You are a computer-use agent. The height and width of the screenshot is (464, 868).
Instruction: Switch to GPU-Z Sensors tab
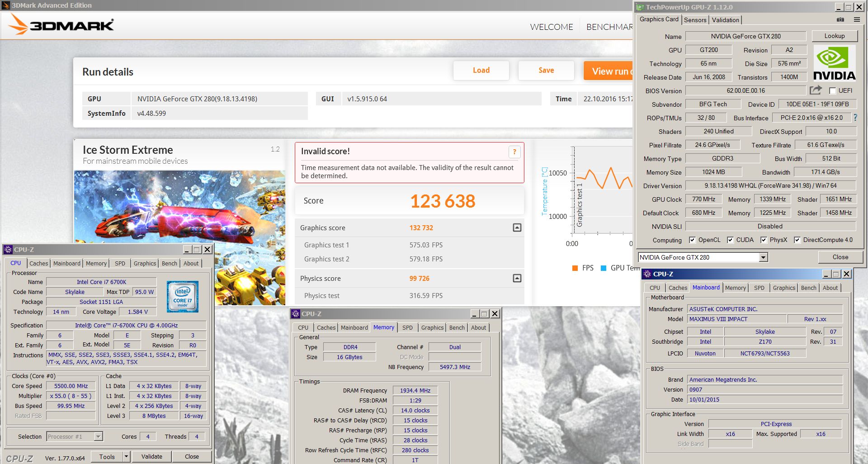(x=695, y=20)
